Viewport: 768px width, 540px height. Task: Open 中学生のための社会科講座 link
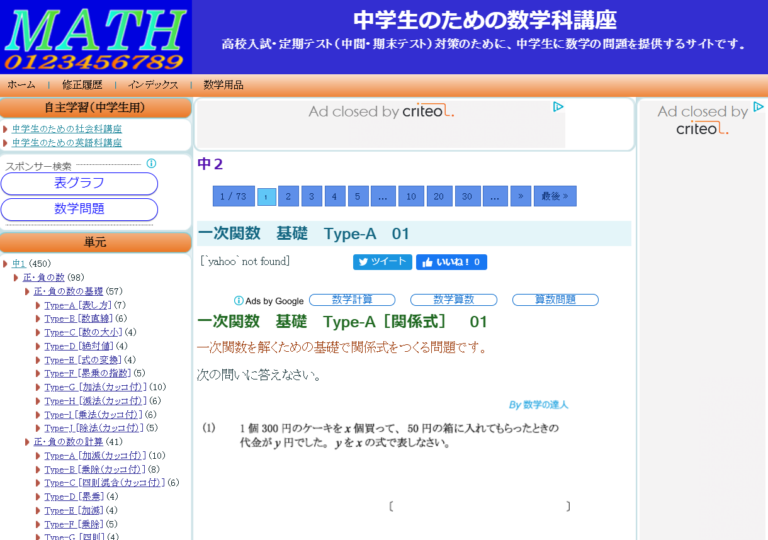pyautogui.click(x=67, y=129)
